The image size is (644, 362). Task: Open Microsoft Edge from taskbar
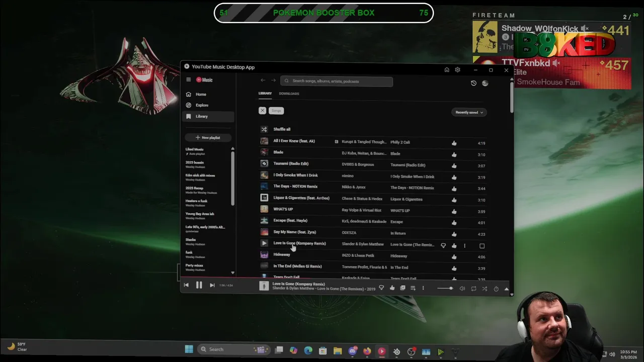(308, 350)
